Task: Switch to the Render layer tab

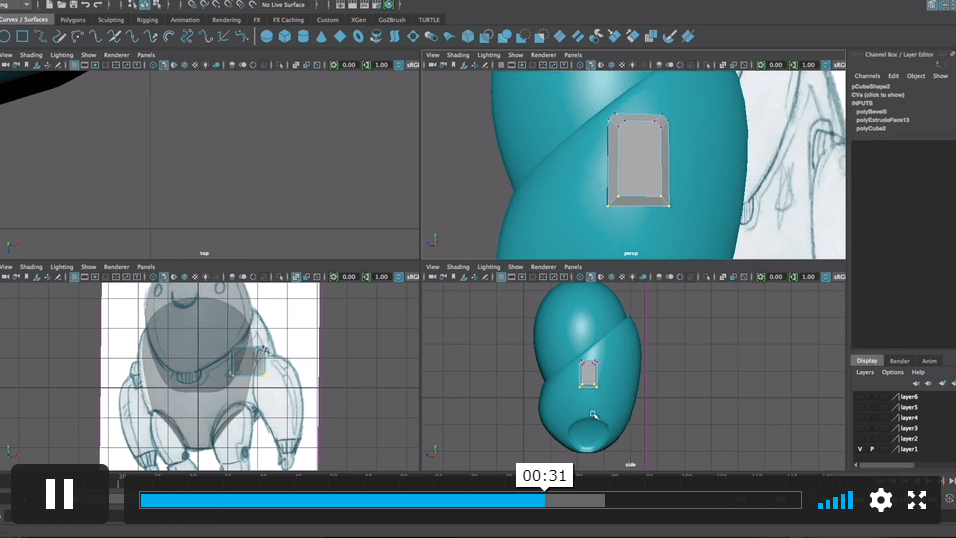Action: tap(899, 361)
